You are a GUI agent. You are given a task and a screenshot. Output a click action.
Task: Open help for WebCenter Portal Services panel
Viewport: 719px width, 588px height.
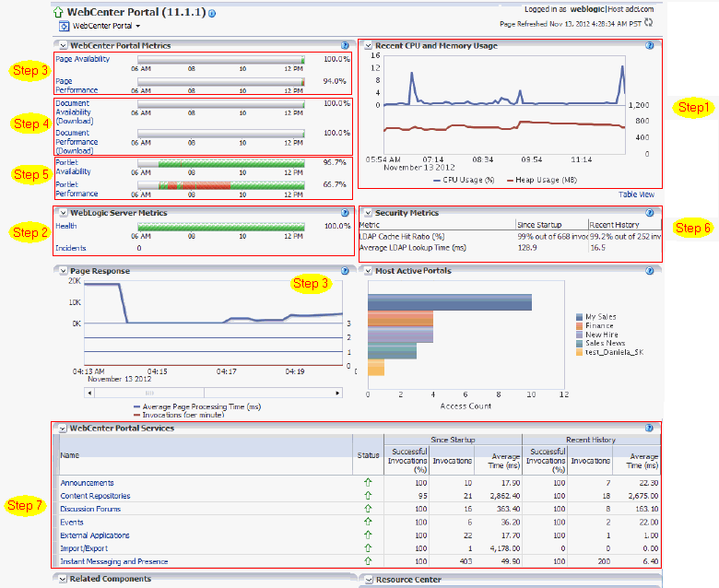pyautogui.click(x=649, y=428)
